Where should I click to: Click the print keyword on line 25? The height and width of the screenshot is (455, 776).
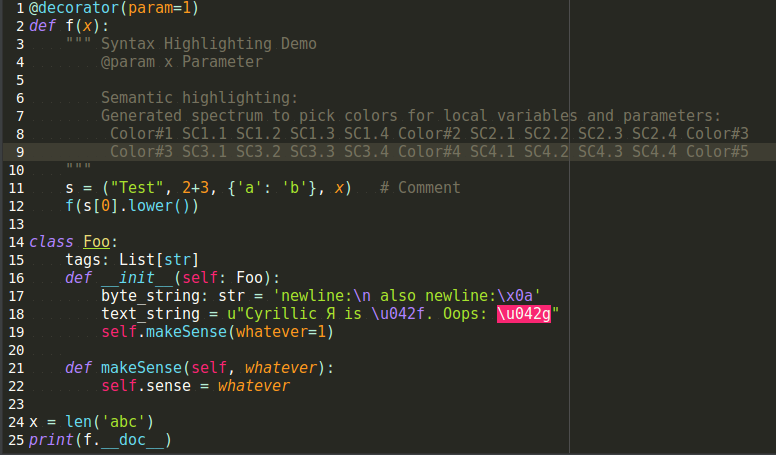pos(51,440)
